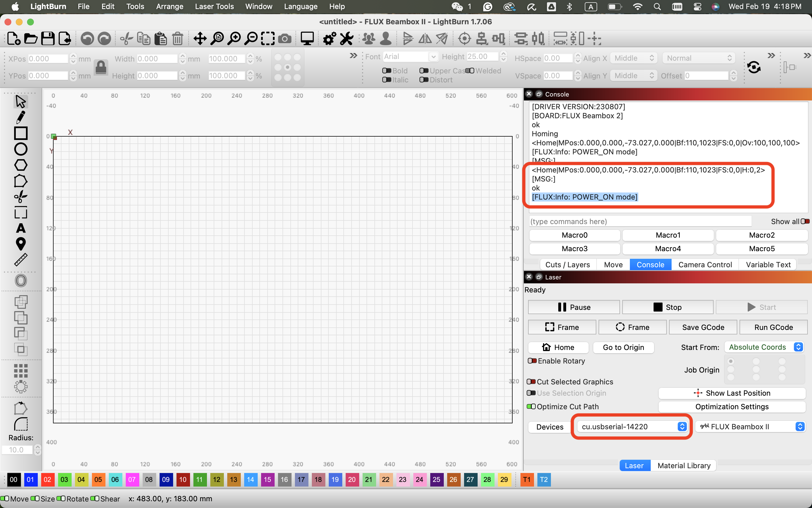Delete selection with trash icon
The width and height of the screenshot is (812, 508).
(x=178, y=39)
